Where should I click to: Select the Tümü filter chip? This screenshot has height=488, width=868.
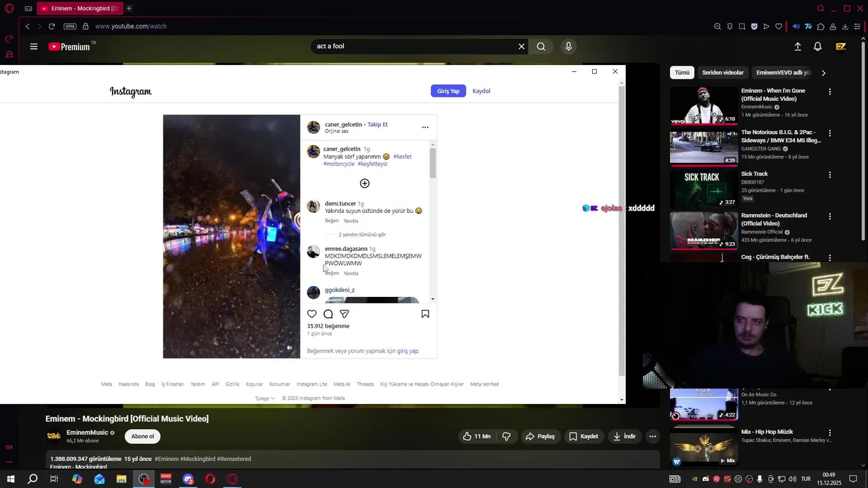pos(682,73)
